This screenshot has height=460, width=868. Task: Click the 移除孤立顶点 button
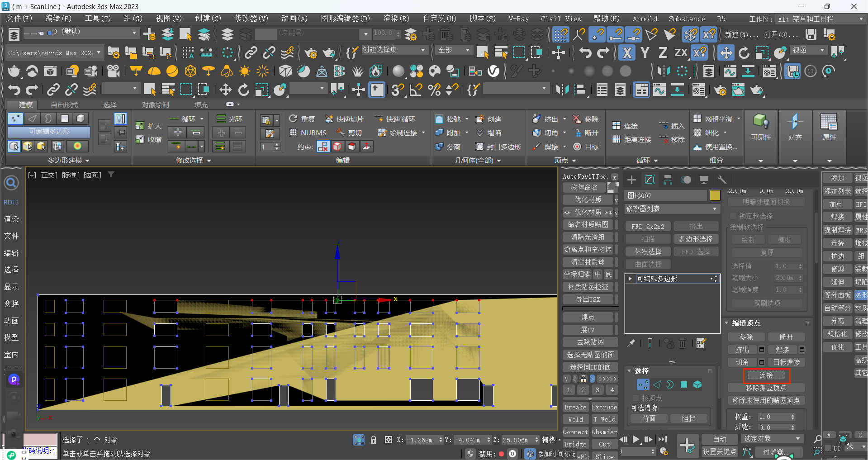pyautogui.click(x=766, y=388)
